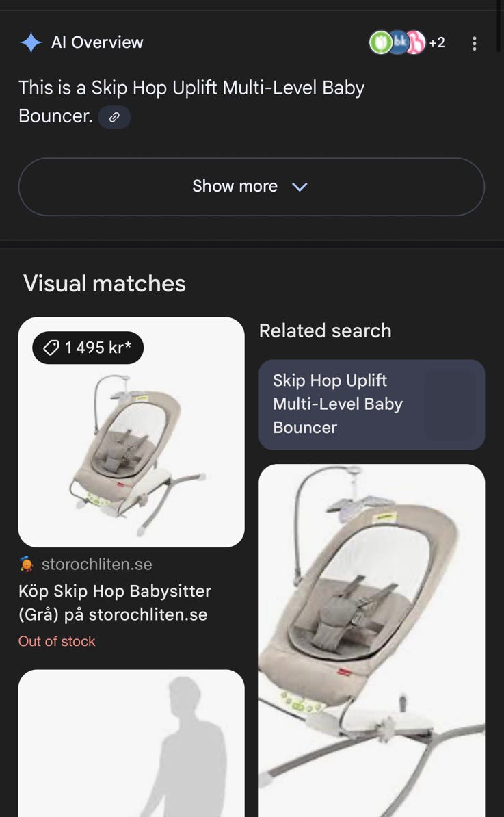Click the AI Overview title text
The height and width of the screenshot is (817, 504).
point(97,42)
